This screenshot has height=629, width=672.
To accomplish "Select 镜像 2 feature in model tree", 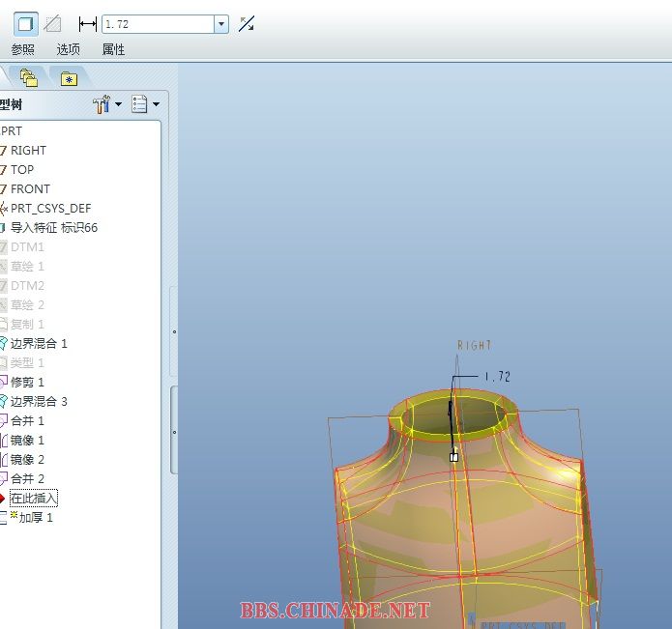I will point(27,459).
